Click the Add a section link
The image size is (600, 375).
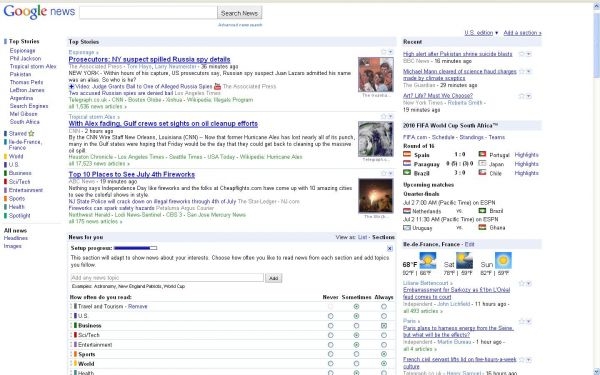point(522,33)
